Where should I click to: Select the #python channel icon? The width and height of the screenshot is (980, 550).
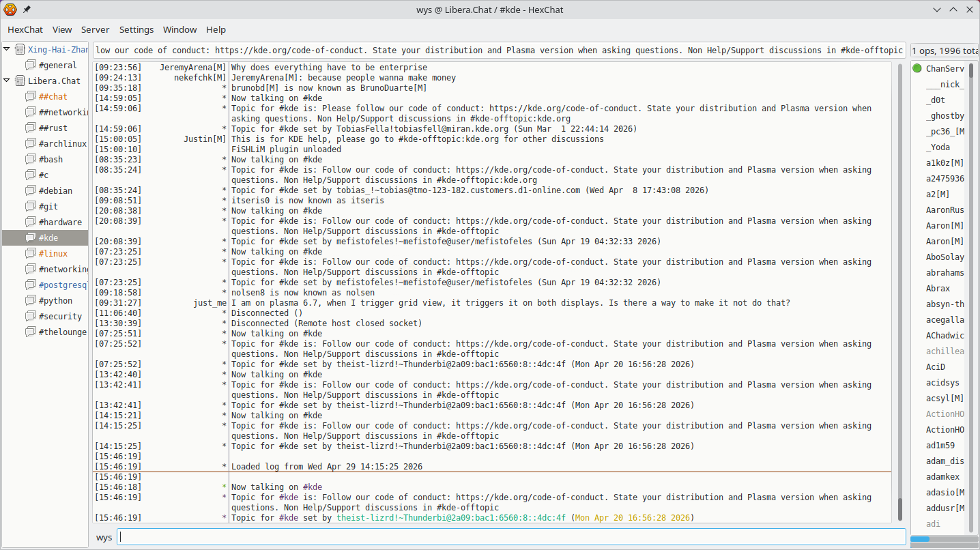click(31, 301)
